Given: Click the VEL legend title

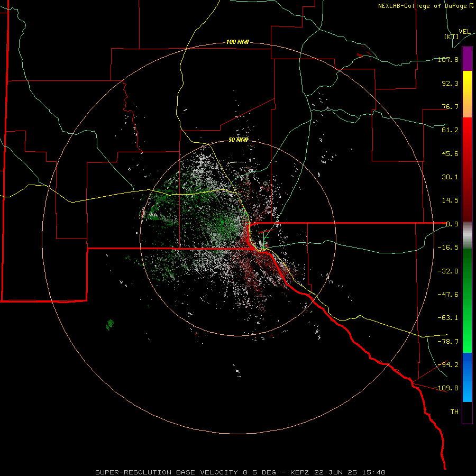Looking at the screenshot, I should pos(465,32).
